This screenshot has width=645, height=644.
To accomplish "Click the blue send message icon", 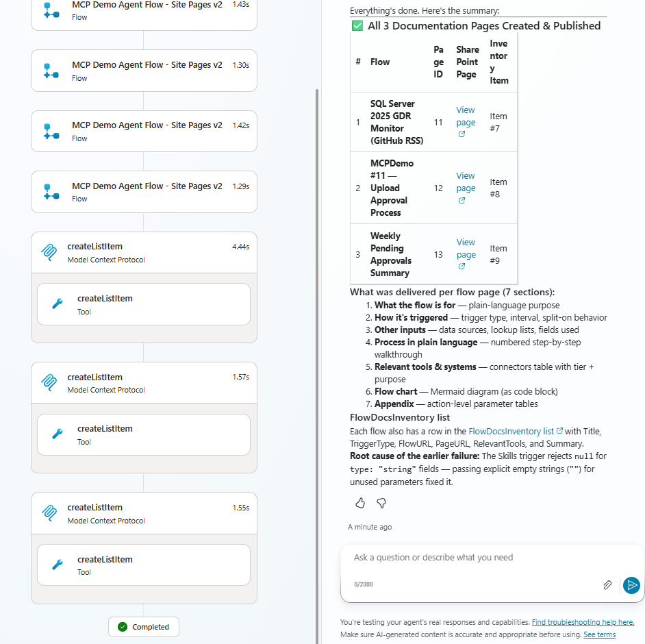I will point(631,585).
